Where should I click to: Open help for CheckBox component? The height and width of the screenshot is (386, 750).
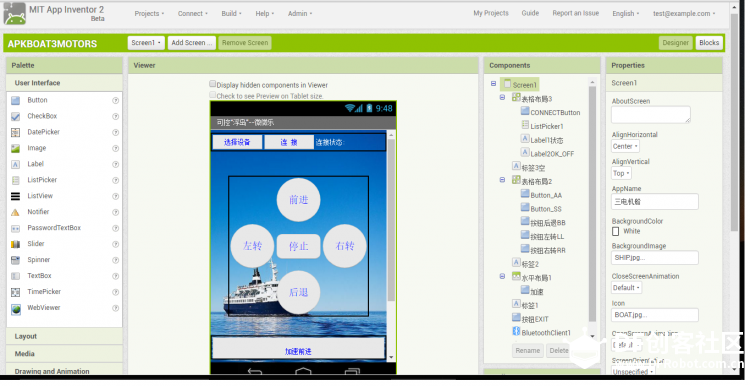click(115, 116)
